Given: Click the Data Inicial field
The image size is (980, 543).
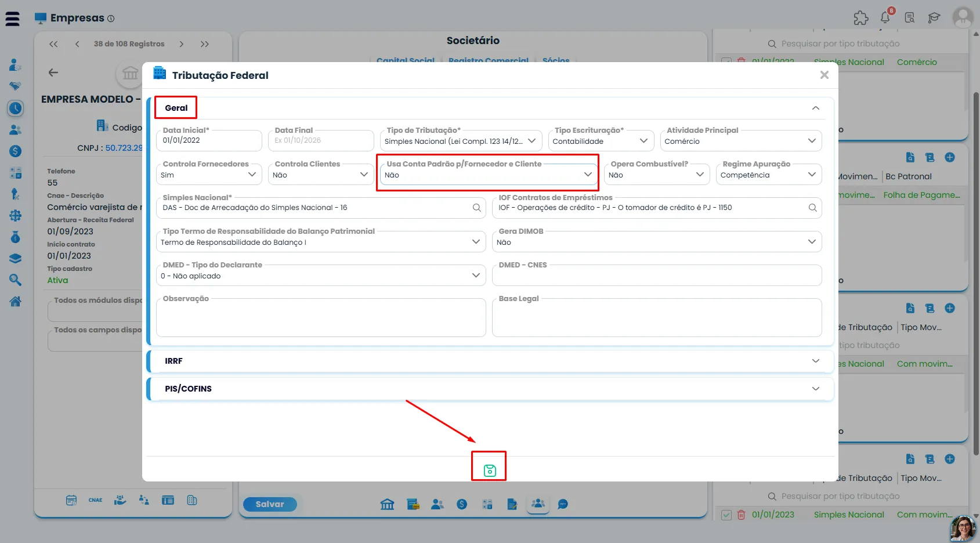Looking at the screenshot, I should [209, 140].
